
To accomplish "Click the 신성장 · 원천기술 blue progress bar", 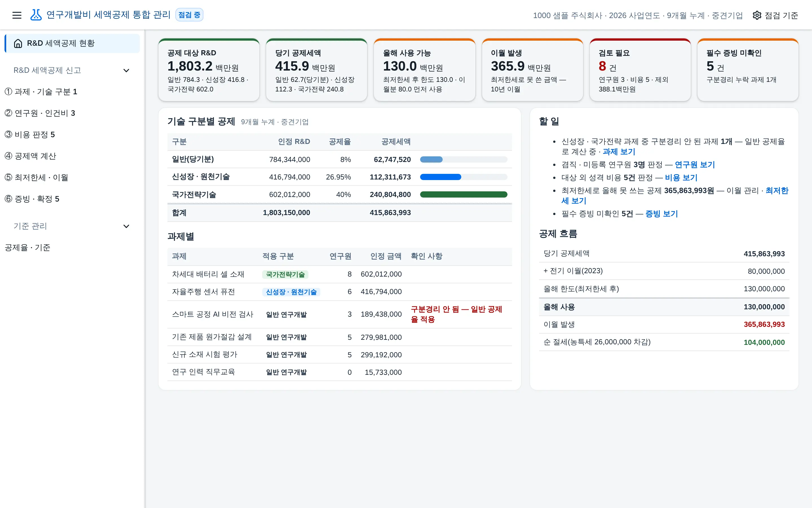I will coord(464,177).
